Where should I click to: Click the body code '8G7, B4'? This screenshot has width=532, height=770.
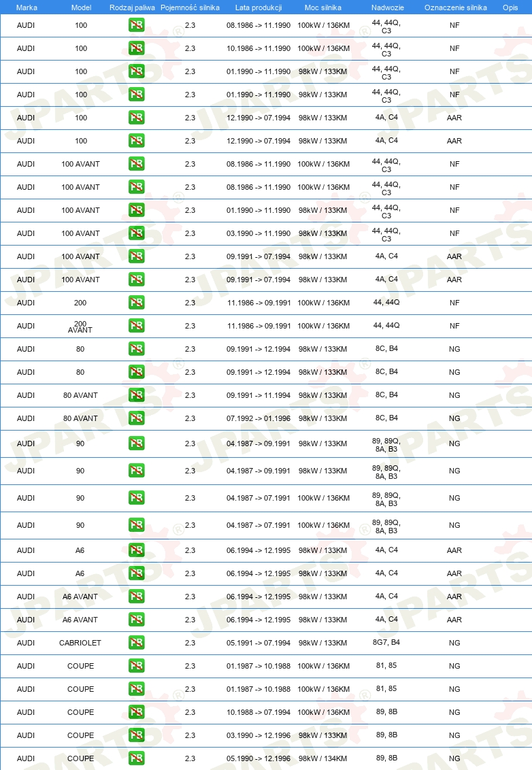(386, 642)
